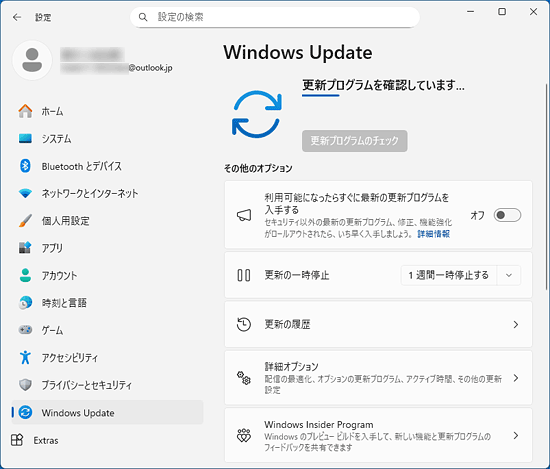Click the ホーム house icon
Screen dimensions: 550x469
pos(25,111)
